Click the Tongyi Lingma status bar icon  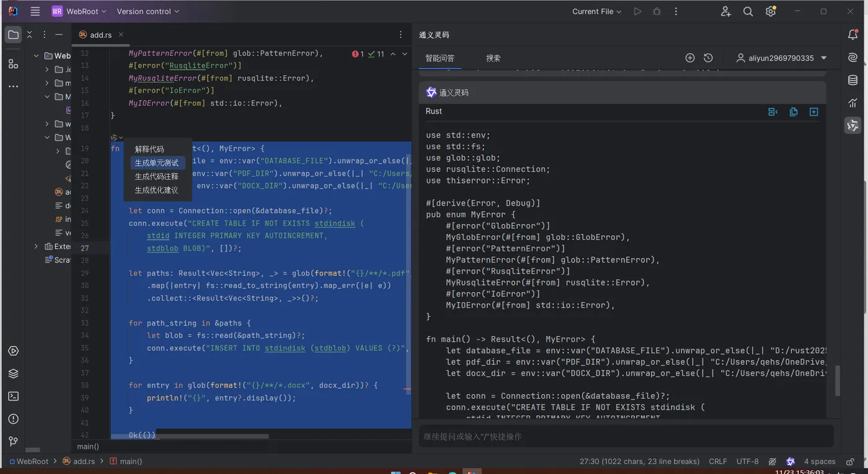(790, 462)
